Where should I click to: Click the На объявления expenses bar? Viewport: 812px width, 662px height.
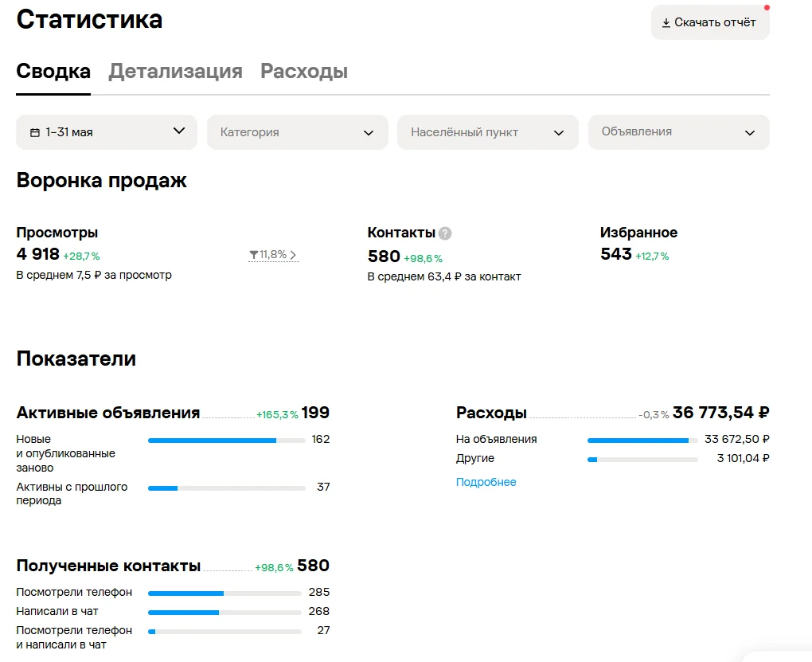pyautogui.click(x=642, y=441)
